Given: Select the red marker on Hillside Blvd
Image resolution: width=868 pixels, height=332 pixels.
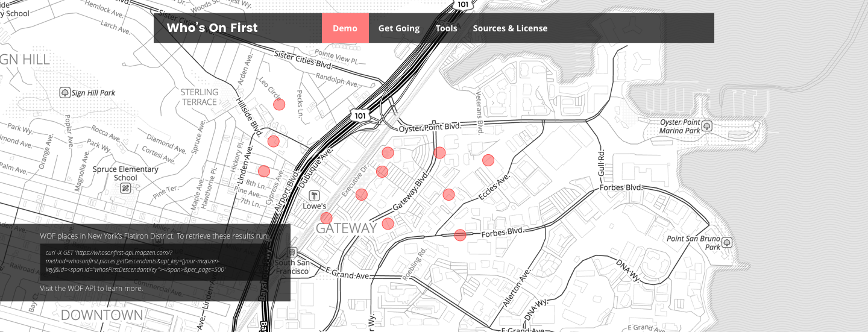Looking at the screenshot, I should coord(274,142).
